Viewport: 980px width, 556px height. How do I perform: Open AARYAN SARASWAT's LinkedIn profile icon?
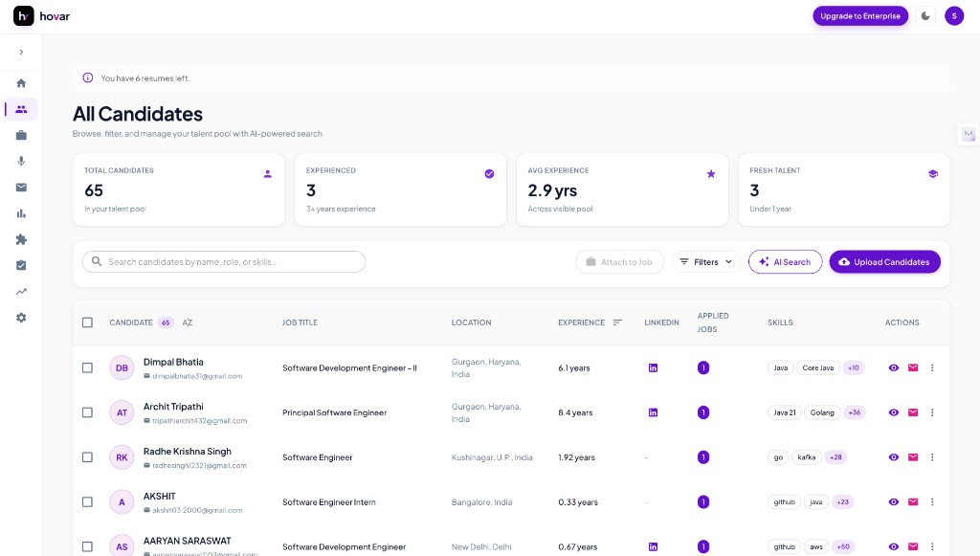tap(653, 546)
